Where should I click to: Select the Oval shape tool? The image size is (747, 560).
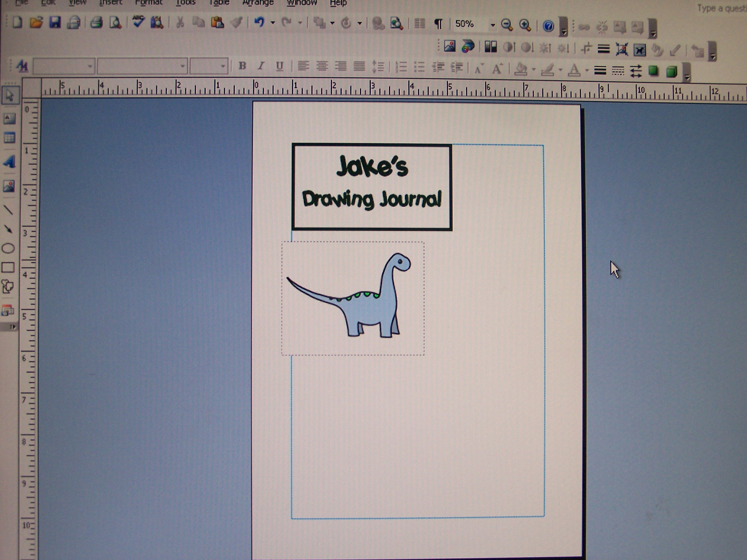pos(8,248)
